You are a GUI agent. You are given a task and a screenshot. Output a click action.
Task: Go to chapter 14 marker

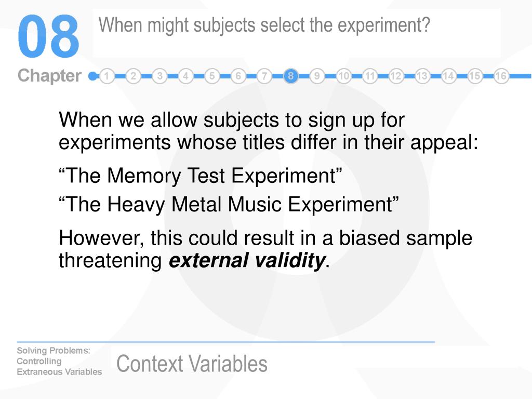[x=448, y=76]
